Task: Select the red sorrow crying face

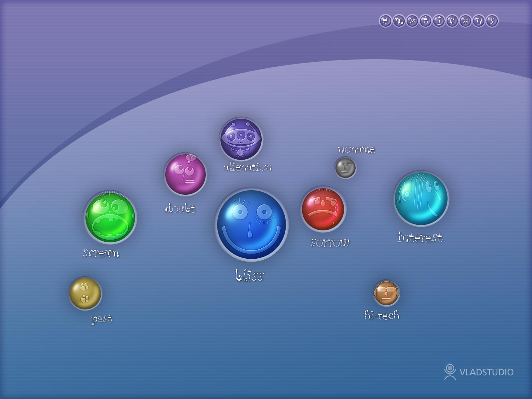Action: coord(323,209)
